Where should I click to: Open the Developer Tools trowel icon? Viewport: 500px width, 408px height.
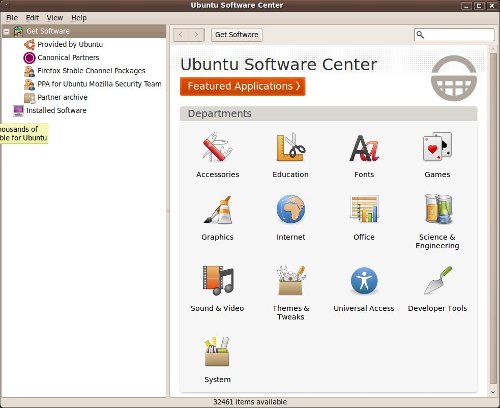438,280
